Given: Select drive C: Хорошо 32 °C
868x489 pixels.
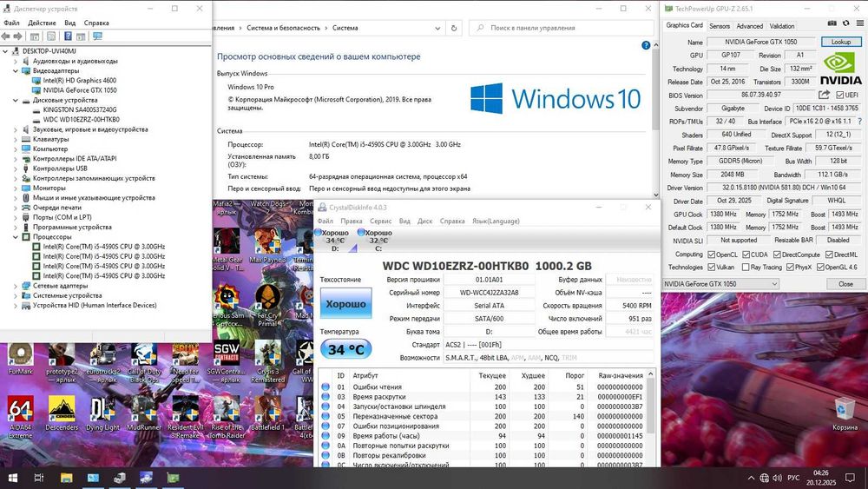Looking at the screenshot, I should pyautogui.click(x=377, y=241).
